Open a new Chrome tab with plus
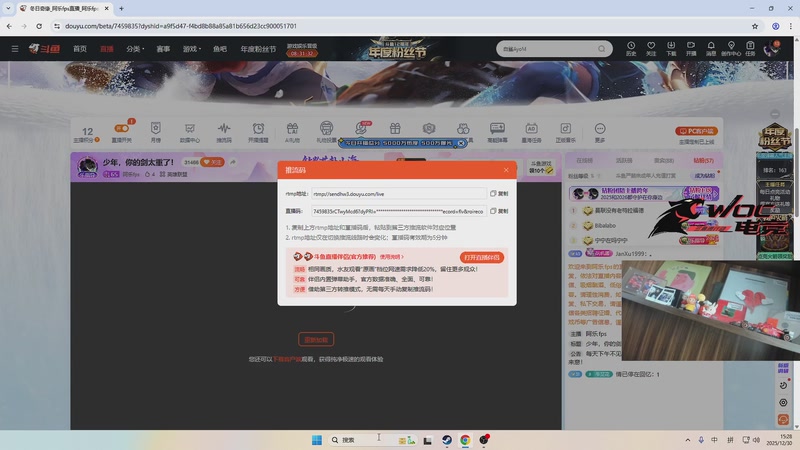Screen dimensions: 800x450 point(121,8)
